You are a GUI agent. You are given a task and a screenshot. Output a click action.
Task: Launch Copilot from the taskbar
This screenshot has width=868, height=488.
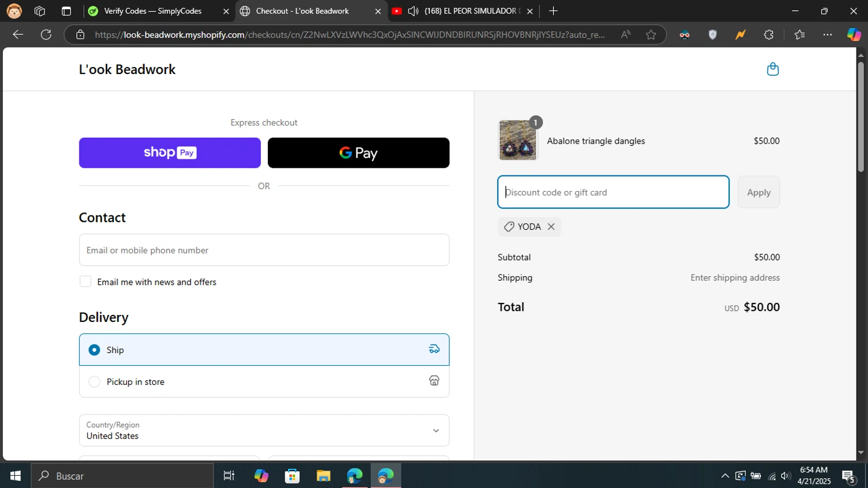(261, 476)
